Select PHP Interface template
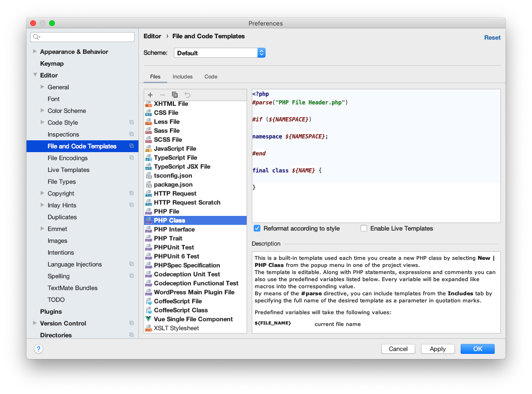 tap(174, 230)
